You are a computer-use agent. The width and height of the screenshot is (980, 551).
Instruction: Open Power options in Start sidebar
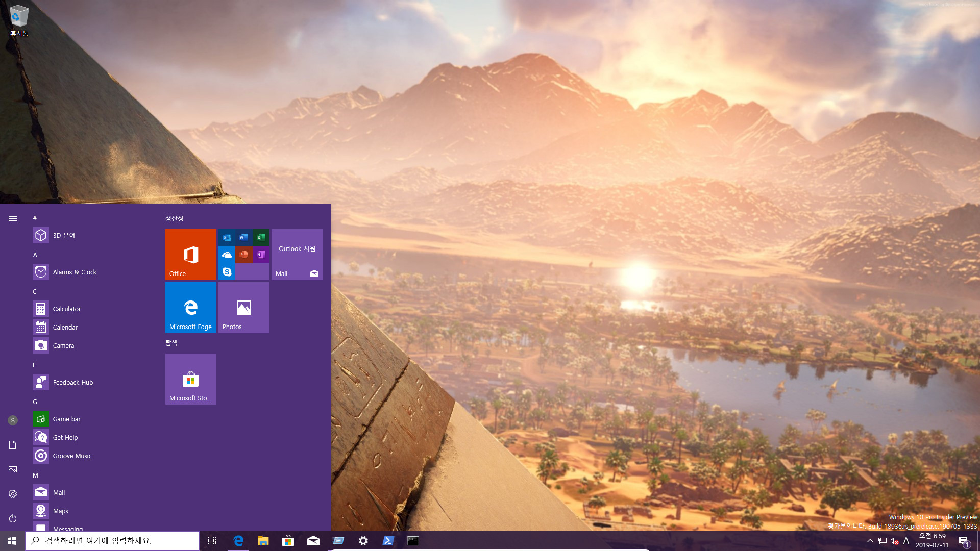pyautogui.click(x=13, y=518)
